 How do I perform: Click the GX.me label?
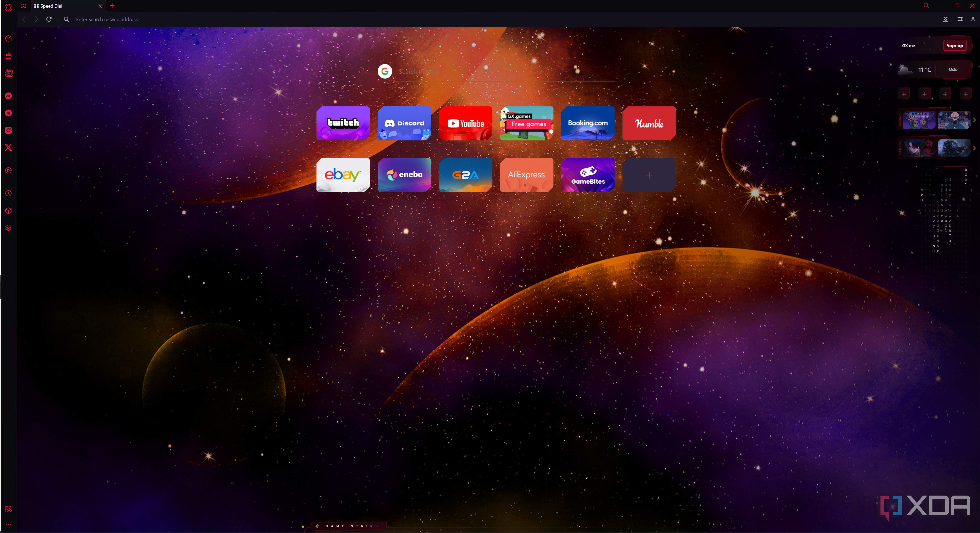click(909, 46)
